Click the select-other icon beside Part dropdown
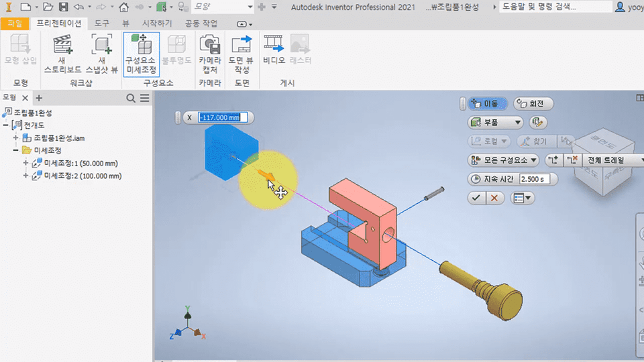The image size is (644, 362). point(537,122)
